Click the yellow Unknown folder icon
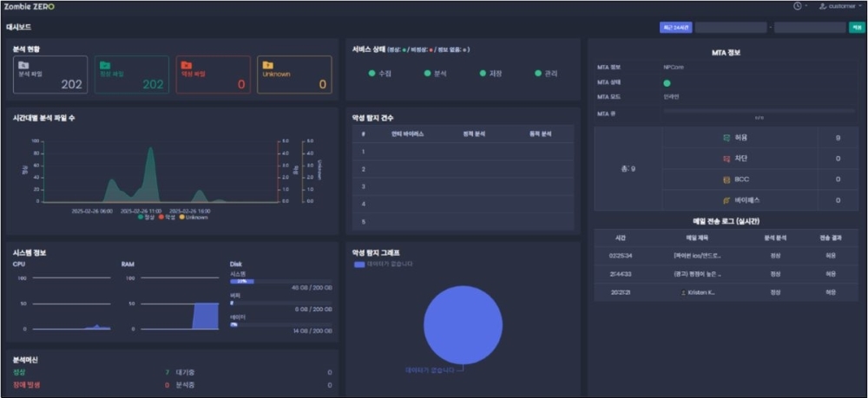The width and height of the screenshot is (868, 398). coord(266,65)
